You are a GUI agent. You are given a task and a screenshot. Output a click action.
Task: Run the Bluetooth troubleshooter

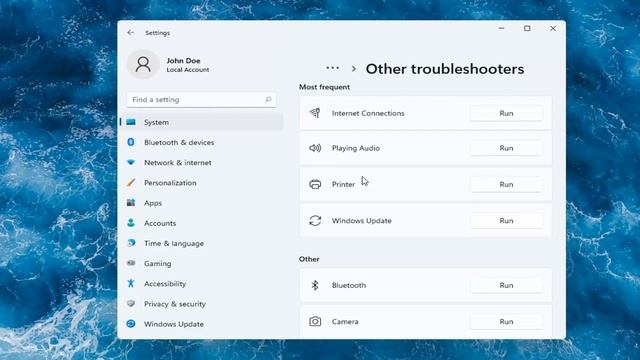[x=506, y=285]
